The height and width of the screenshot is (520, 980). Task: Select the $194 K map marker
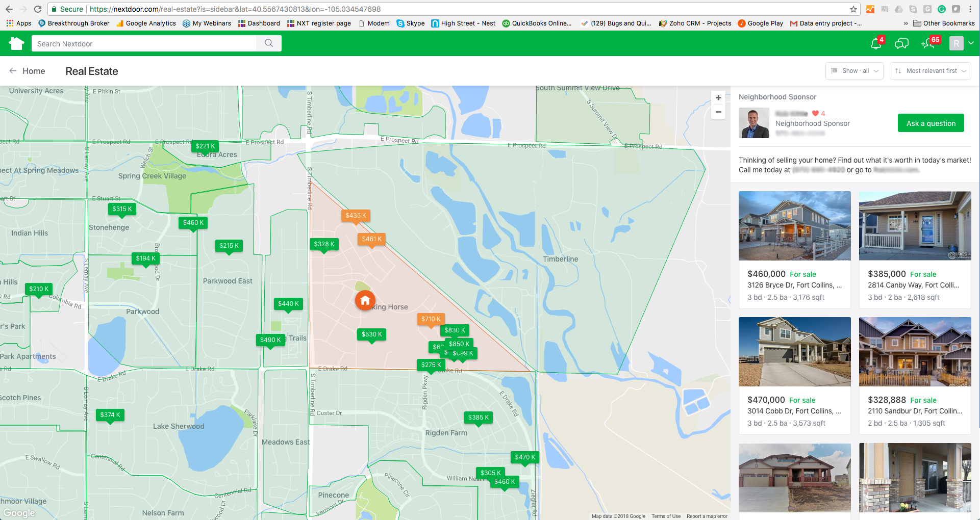pyautogui.click(x=145, y=258)
